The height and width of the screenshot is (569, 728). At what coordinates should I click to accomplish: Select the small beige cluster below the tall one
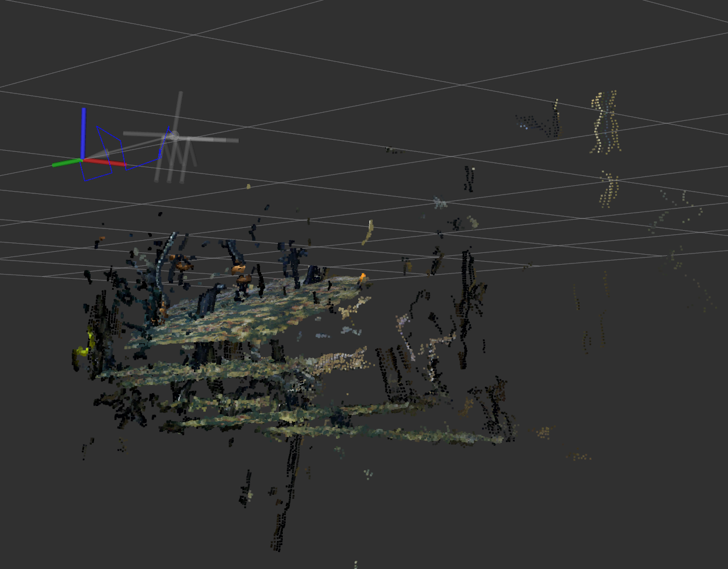tap(609, 189)
